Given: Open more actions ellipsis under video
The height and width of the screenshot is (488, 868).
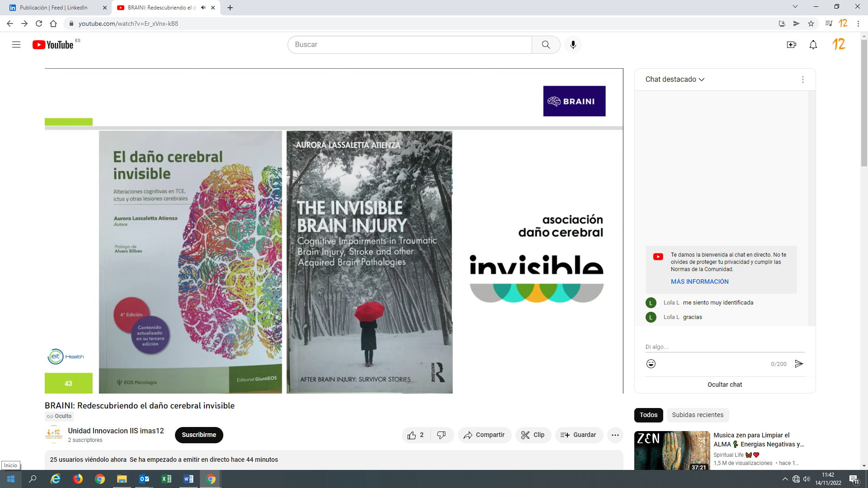Looking at the screenshot, I should click(615, 435).
